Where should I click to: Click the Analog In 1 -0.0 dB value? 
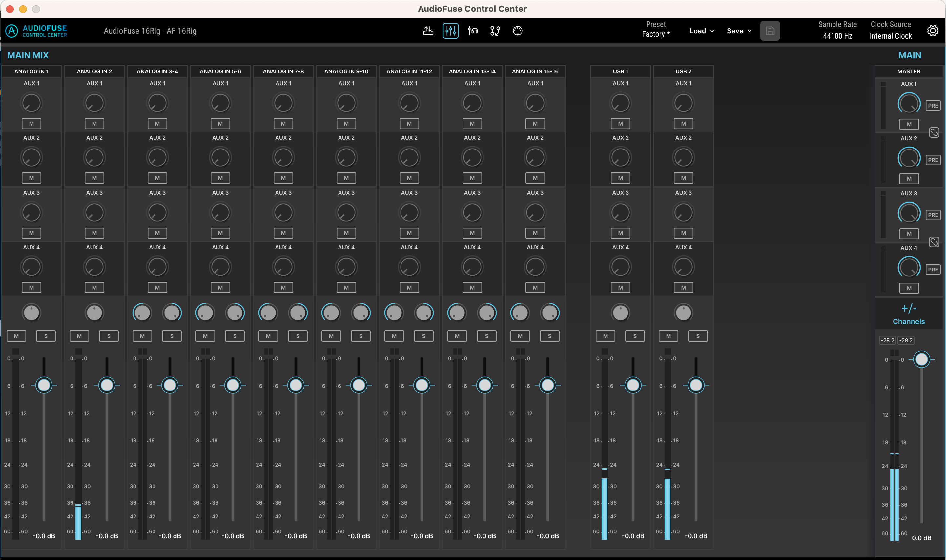pyautogui.click(x=44, y=536)
